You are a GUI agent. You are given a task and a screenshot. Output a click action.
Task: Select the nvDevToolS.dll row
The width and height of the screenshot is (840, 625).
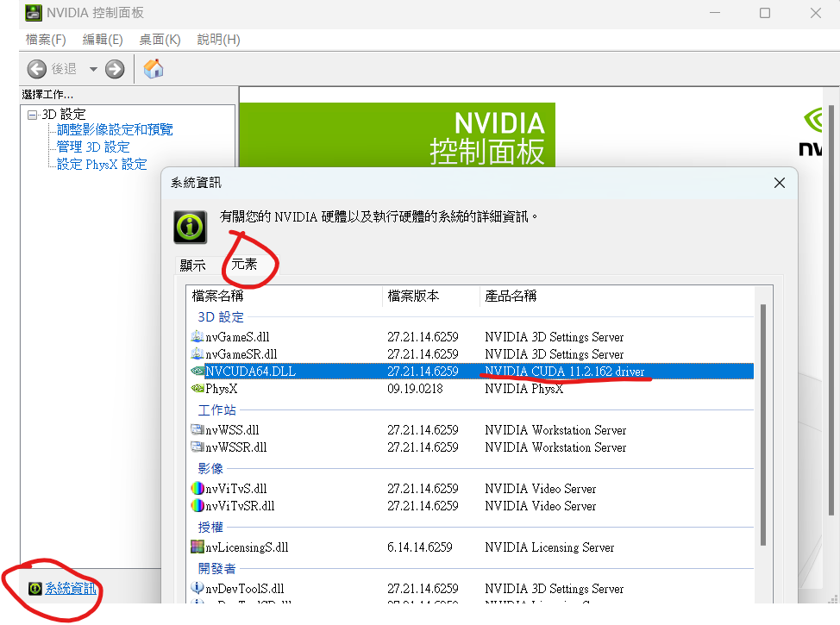point(472,589)
